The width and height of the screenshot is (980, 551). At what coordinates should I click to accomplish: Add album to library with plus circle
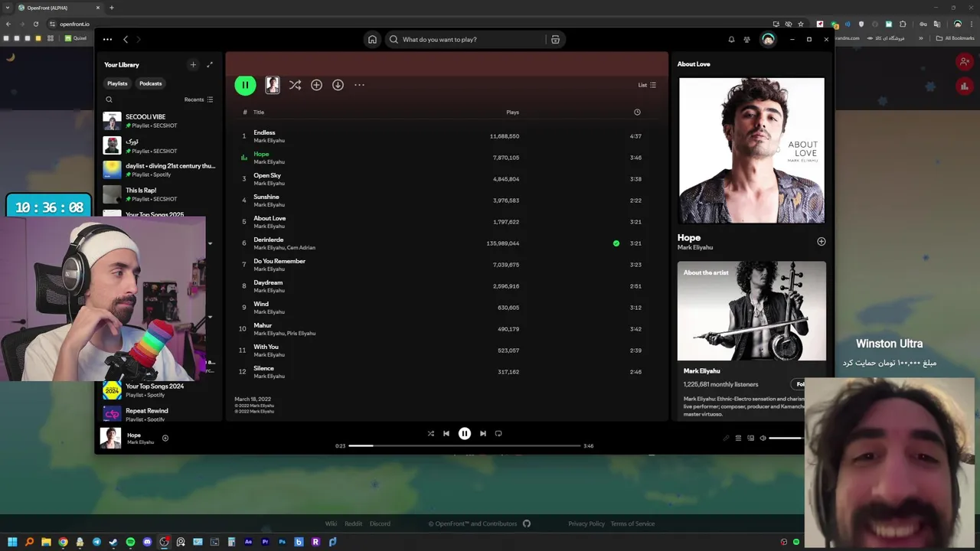tap(316, 85)
